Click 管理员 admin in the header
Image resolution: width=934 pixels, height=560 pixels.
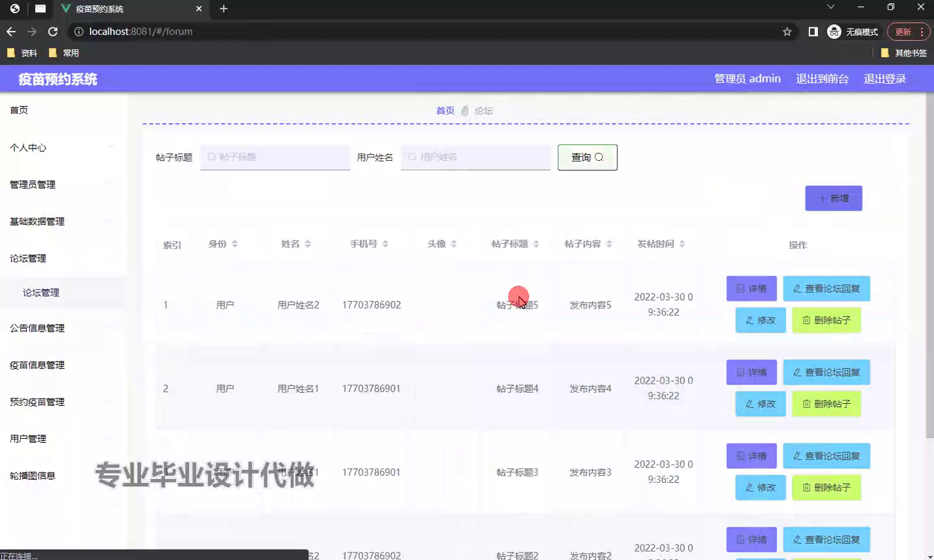[x=747, y=78]
